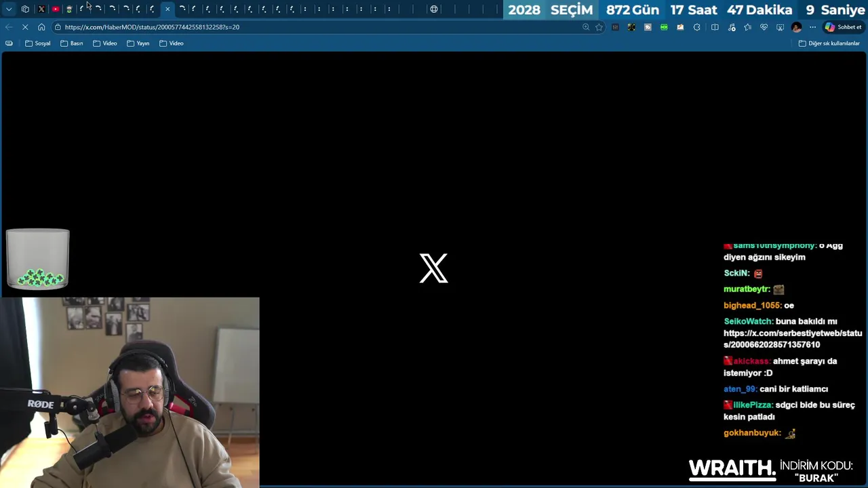Screen dimensions: 868x488
Task: Open the Basın bookmarks folder
Action: point(71,43)
